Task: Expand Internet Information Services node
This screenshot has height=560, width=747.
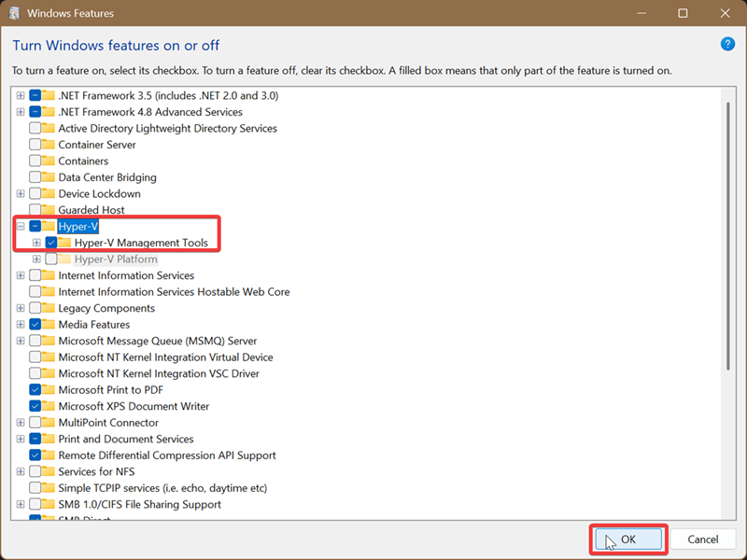Action: [x=21, y=275]
